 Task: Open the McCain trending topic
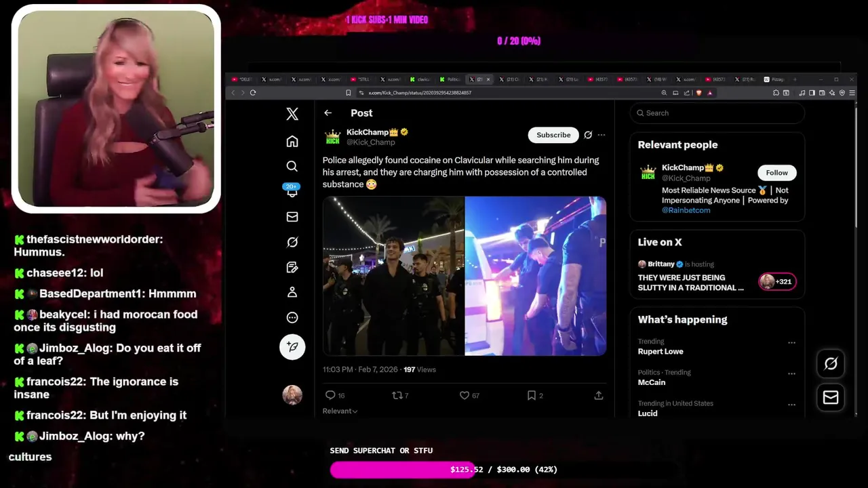click(x=652, y=382)
